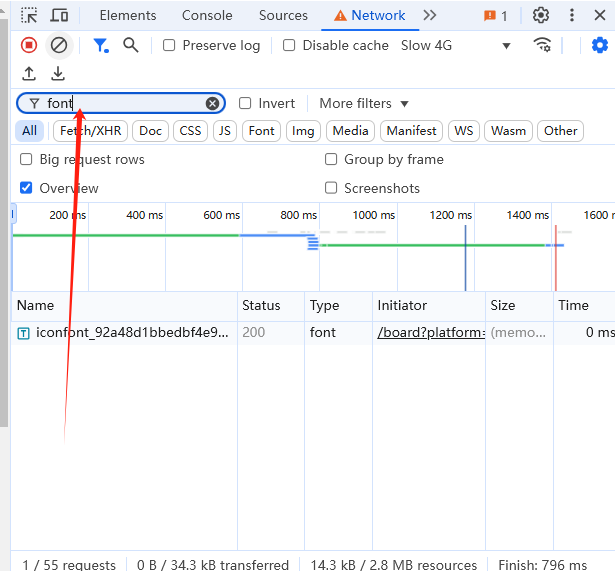The height and width of the screenshot is (571, 615).
Task: Enable Disable cache checkbox
Action: 289,45
